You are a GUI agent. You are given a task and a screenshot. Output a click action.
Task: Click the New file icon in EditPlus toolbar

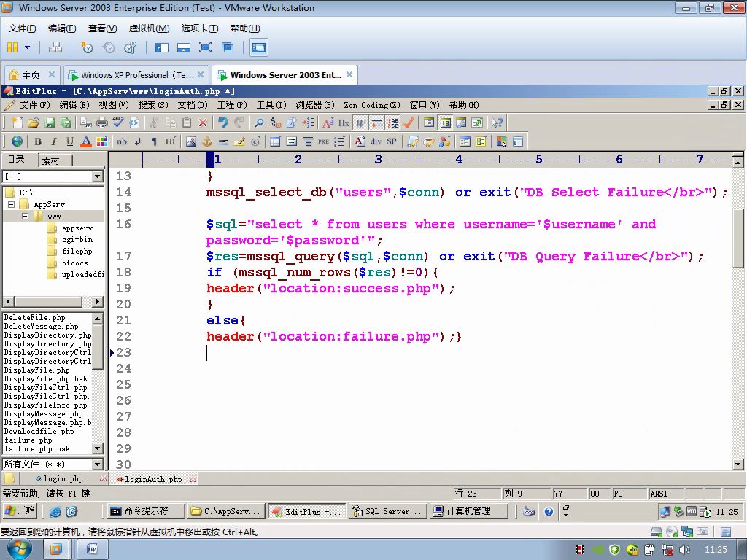click(18, 122)
